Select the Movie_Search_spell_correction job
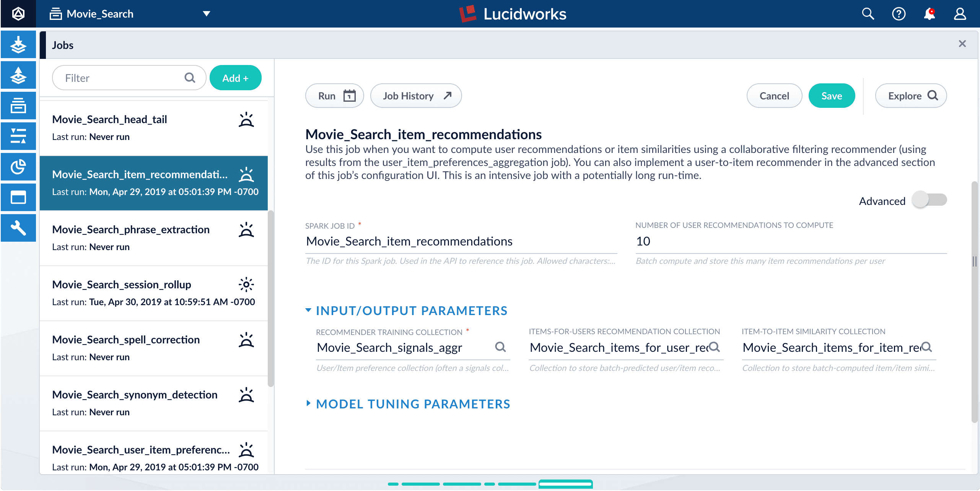This screenshot has width=980, height=491. [154, 348]
